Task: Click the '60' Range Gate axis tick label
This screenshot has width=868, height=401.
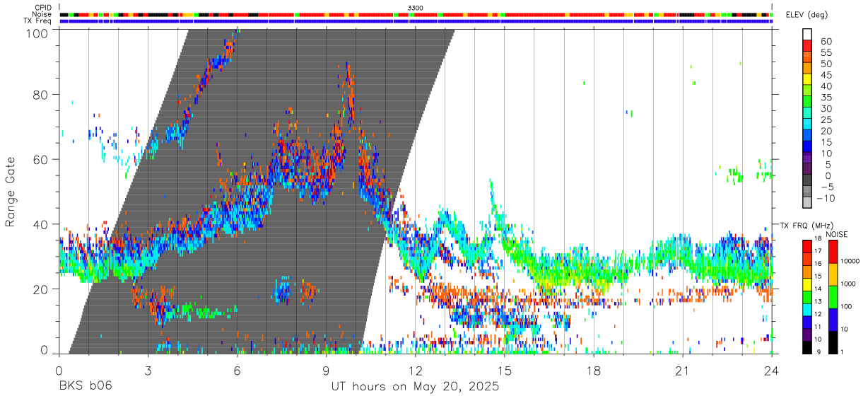Action: click(x=40, y=159)
